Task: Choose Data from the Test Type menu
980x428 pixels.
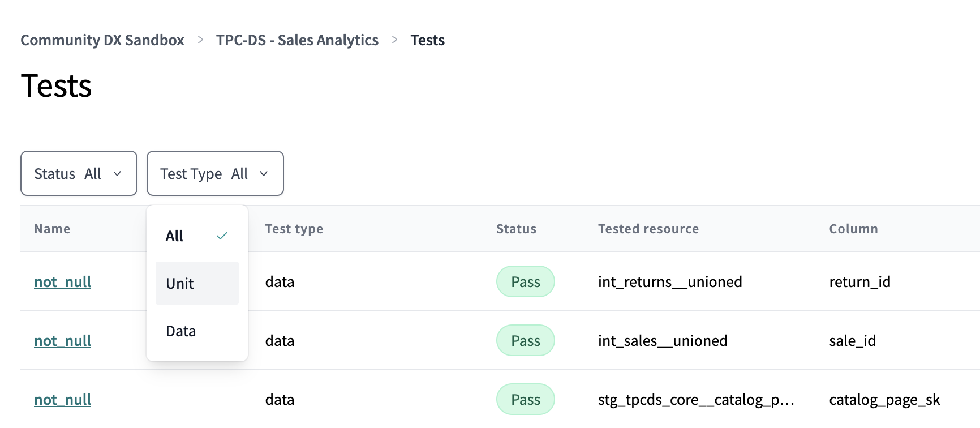Action: [x=181, y=331]
